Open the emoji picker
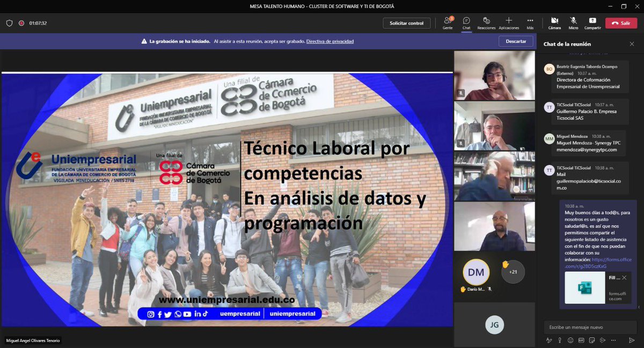Screen dimensions: 644x348 [x=570, y=340]
